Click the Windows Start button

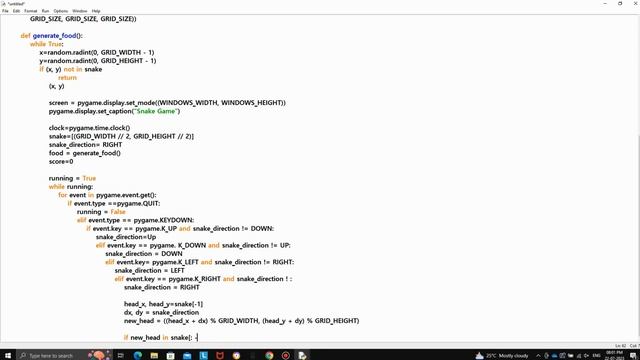(x=8, y=356)
